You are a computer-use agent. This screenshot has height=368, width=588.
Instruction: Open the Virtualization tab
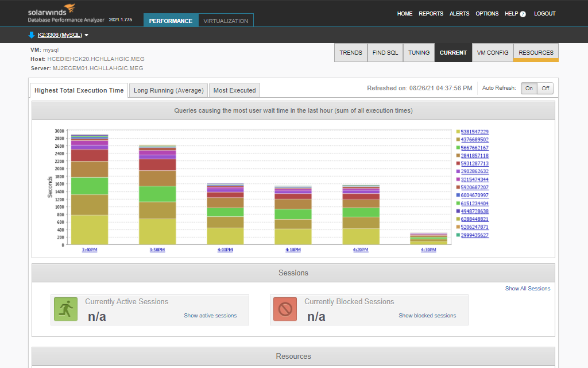[226, 21]
